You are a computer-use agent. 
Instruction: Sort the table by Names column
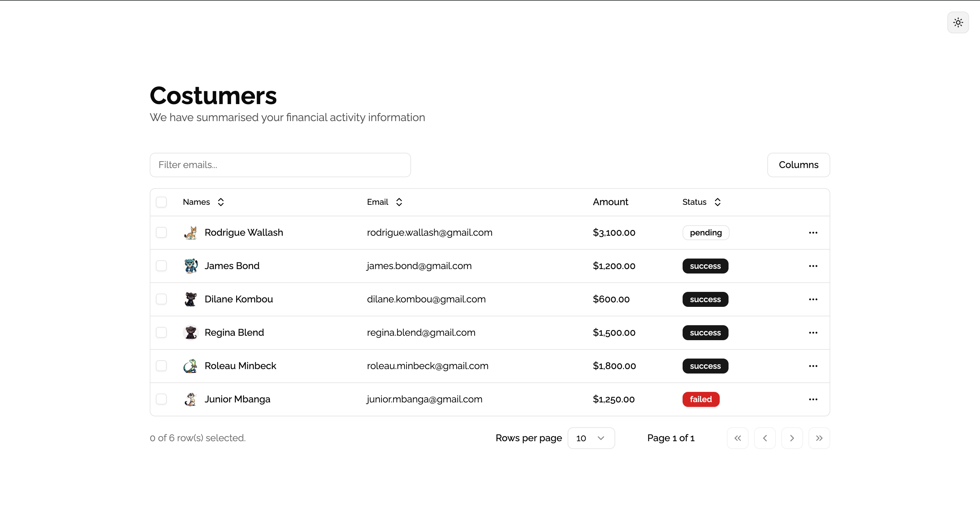(x=203, y=202)
